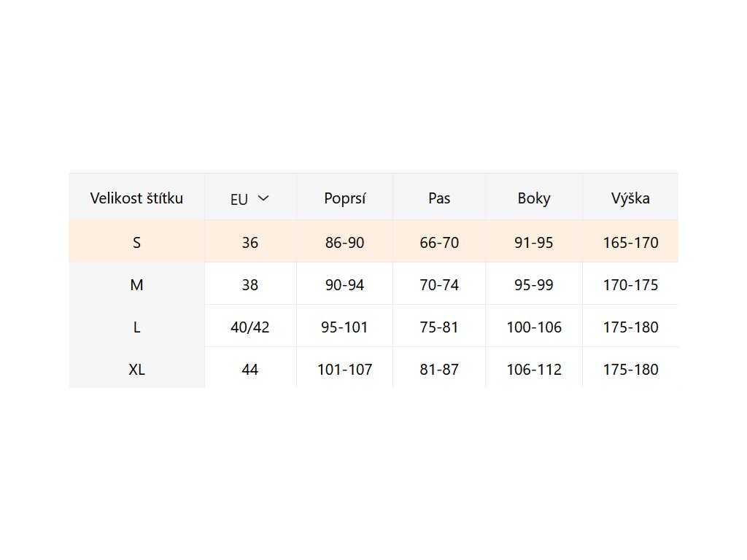This screenshot has width=747, height=560.
Task: Click EU size 36 cell
Action: pyautogui.click(x=249, y=243)
